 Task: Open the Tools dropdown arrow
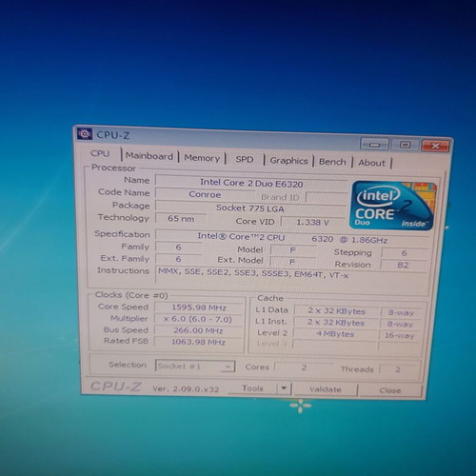pyautogui.click(x=284, y=388)
